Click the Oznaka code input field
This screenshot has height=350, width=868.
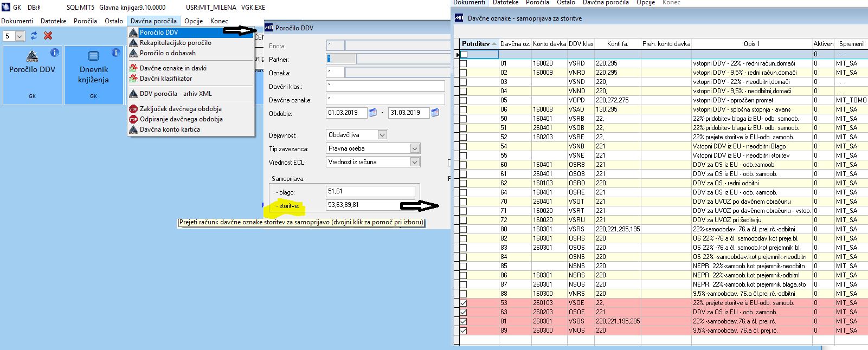[x=335, y=72]
